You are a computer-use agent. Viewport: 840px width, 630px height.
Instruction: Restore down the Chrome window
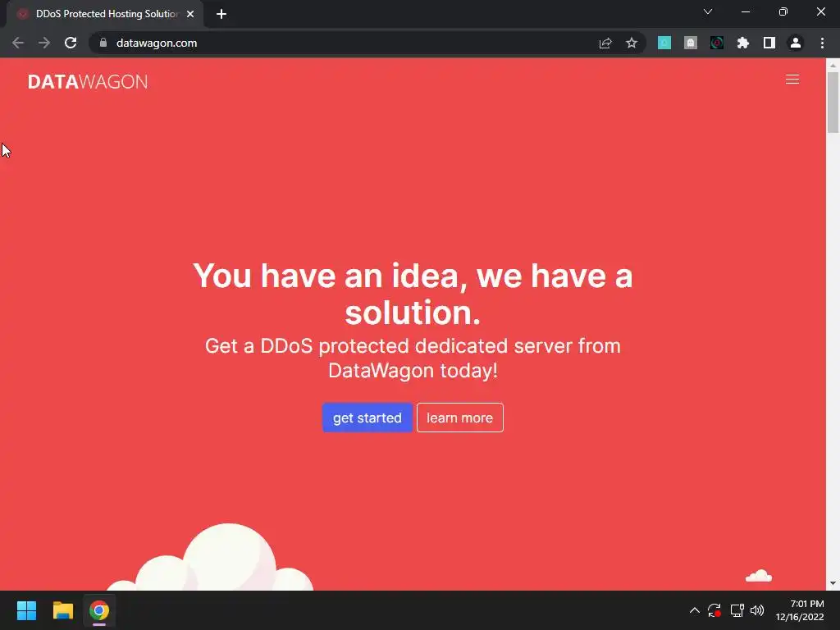(x=783, y=11)
